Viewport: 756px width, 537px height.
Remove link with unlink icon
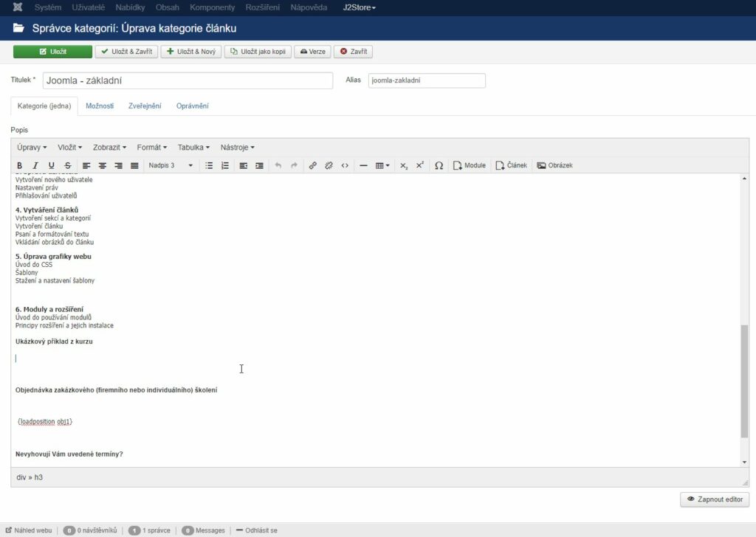[329, 165]
